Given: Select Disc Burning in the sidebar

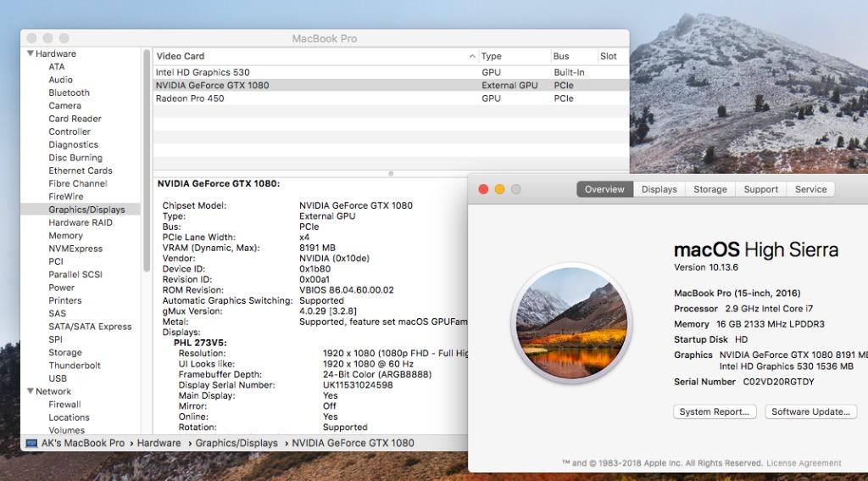Looking at the screenshot, I should click(x=75, y=158).
